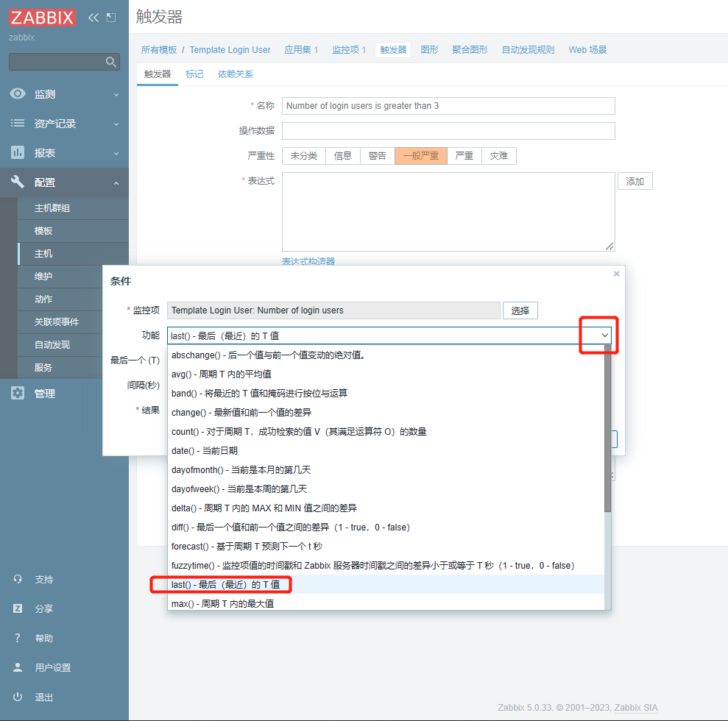
Task: Choose dayofweek() option
Action: (386, 489)
